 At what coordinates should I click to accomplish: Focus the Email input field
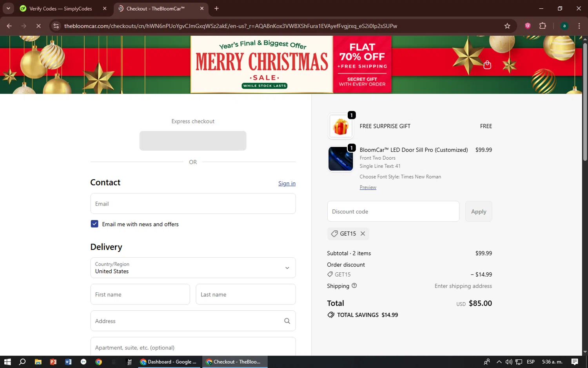(193, 204)
